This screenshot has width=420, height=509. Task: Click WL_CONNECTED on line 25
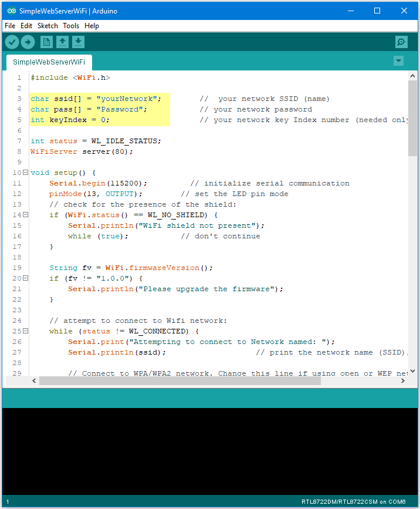157,331
